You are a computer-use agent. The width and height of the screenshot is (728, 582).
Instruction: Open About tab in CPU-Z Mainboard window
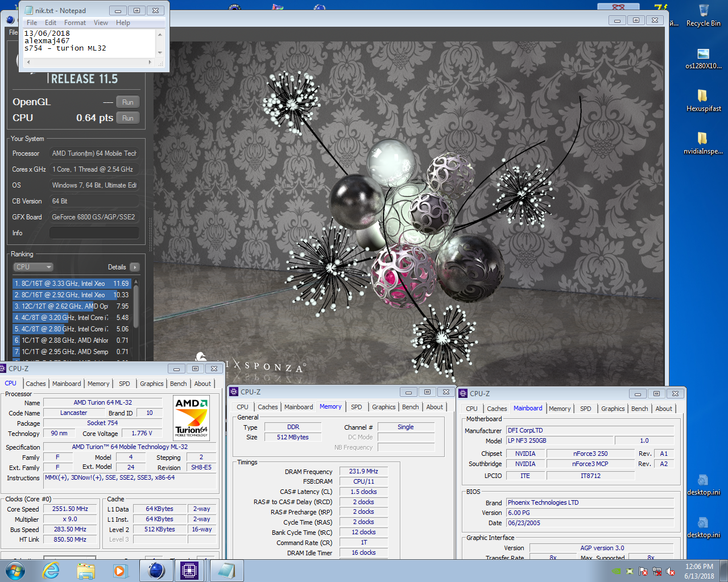point(664,409)
